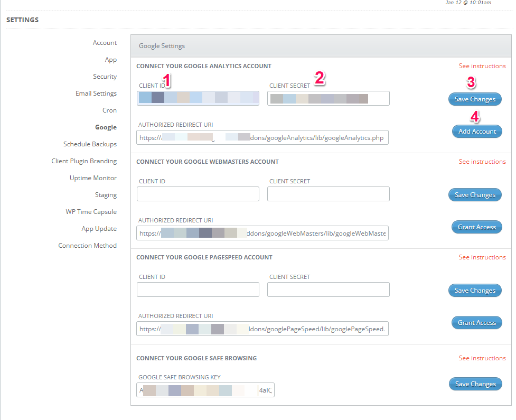Grant Access for Google Webmasters
The width and height of the screenshot is (516, 420).
tap(476, 227)
